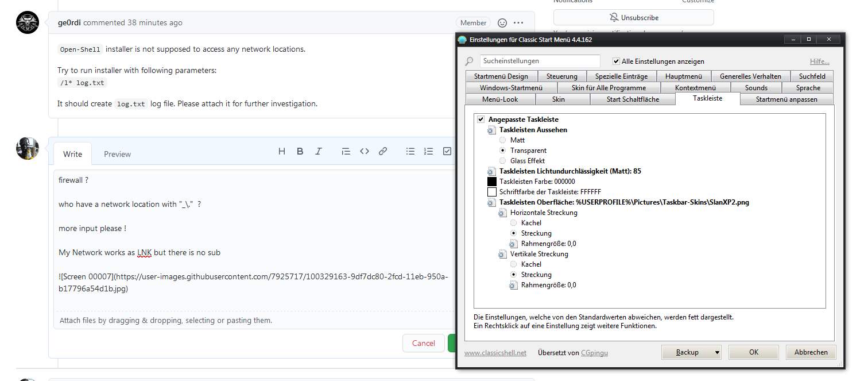
Task: Pick the white Schriftfarbe der Taskleiste swatch
Action: [491, 192]
